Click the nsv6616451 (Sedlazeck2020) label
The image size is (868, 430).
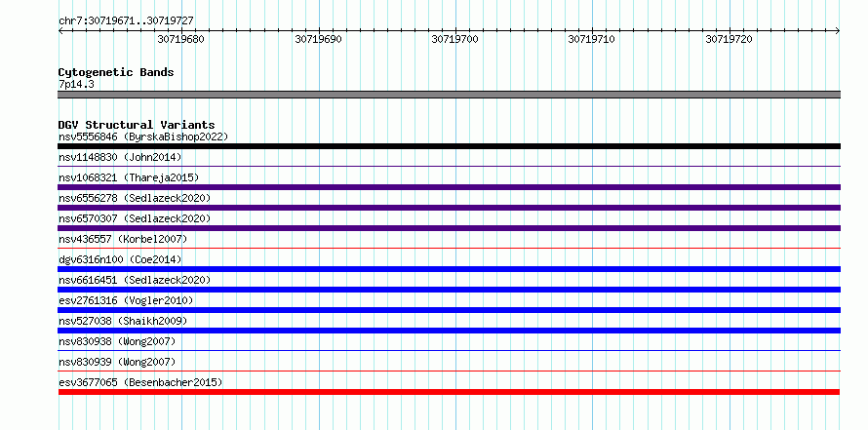click(x=135, y=280)
